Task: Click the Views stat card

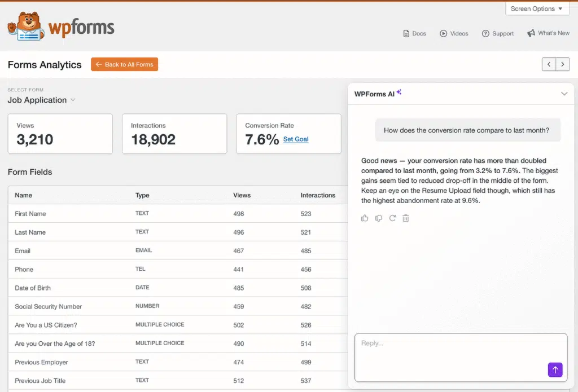Action: pos(60,134)
